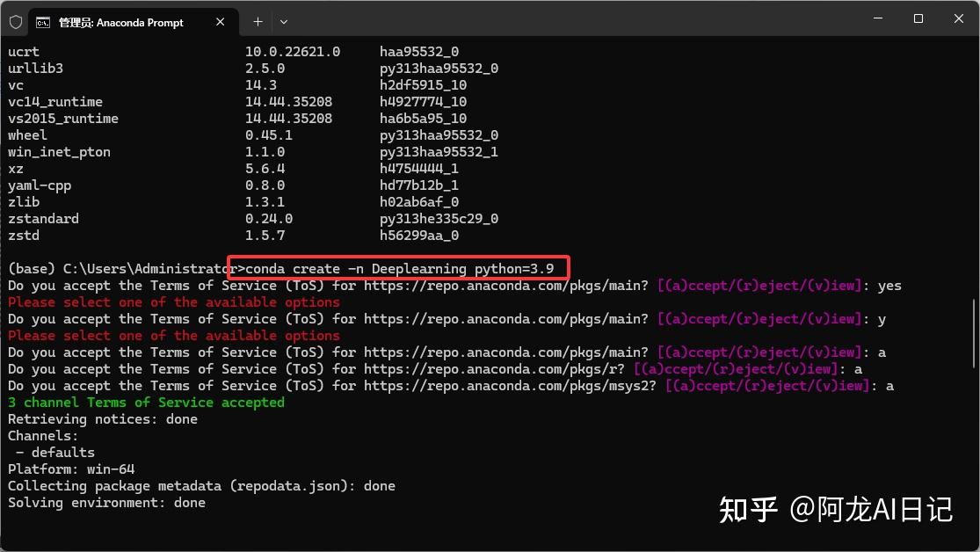Open the new tab profile dropdown
Image resolution: width=980 pixels, height=552 pixels.
click(x=284, y=22)
